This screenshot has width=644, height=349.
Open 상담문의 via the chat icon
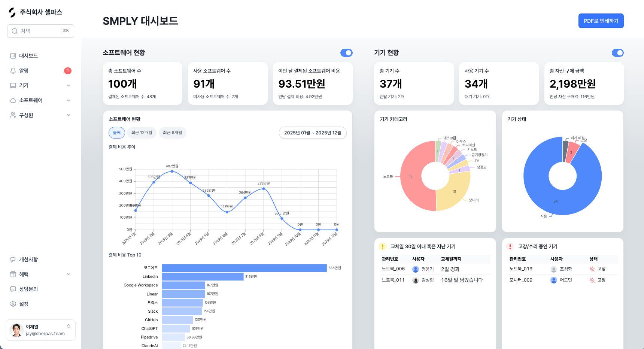(x=13, y=289)
